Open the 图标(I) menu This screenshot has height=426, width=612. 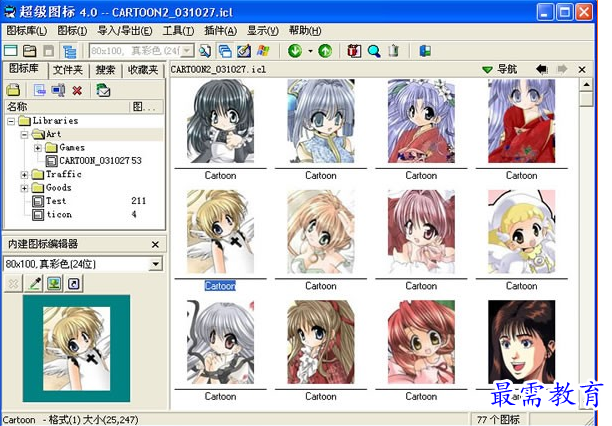click(x=72, y=30)
